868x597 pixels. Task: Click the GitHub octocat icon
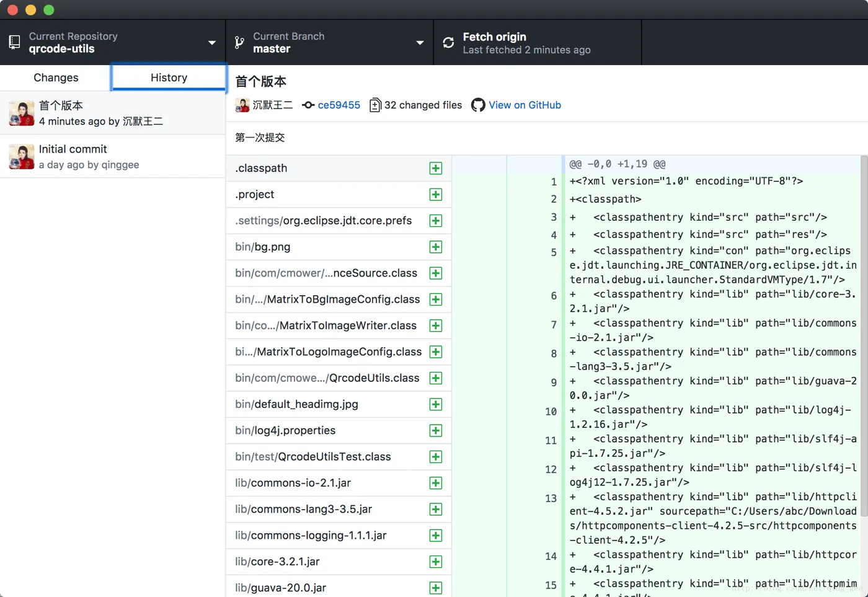(478, 105)
